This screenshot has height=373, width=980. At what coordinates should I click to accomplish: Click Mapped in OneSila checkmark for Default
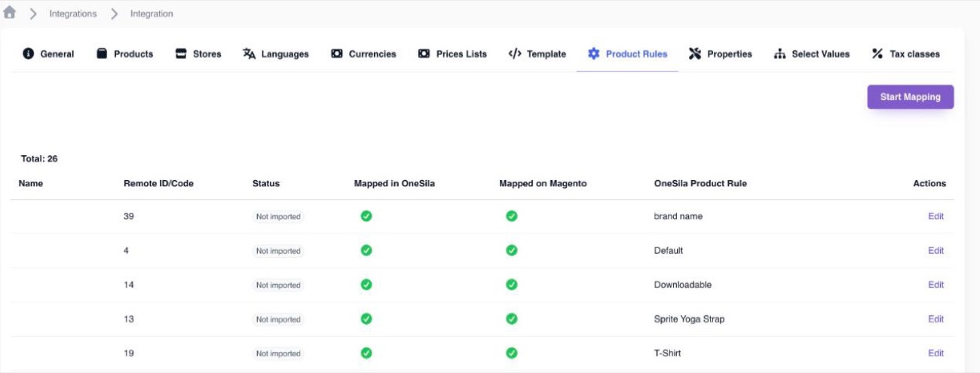point(366,250)
